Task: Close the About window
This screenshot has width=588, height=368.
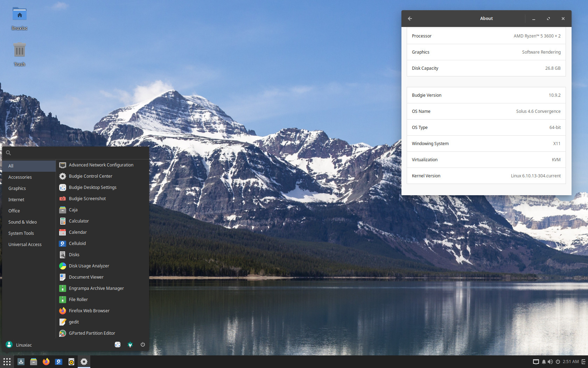Action: 563,19
